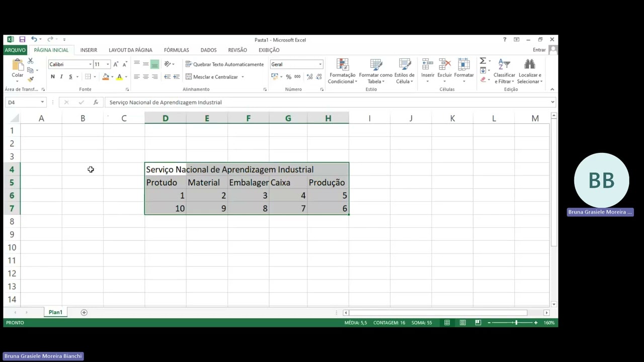Open the ARQUIVO file tab
Viewport: 644px width, 362px height.
click(15, 50)
